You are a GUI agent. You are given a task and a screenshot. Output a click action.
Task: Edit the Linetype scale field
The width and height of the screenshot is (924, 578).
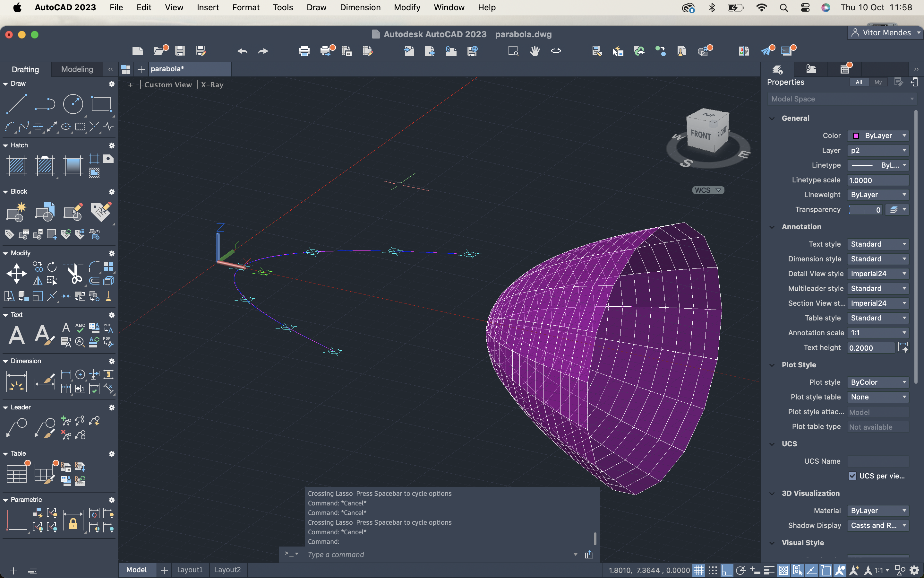[878, 180]
